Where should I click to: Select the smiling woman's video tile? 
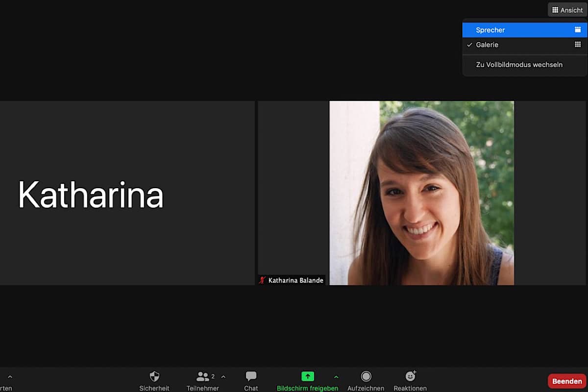pos(421,193)
